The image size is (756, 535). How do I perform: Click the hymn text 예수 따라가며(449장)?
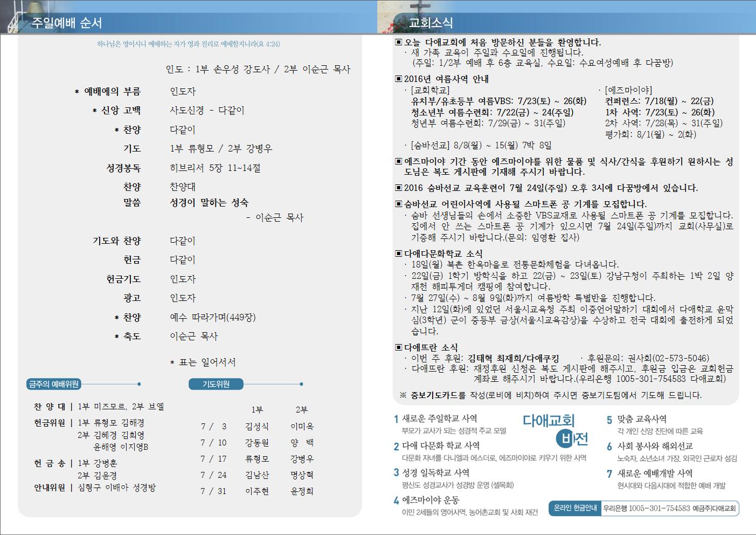click(x=213, y=317)
